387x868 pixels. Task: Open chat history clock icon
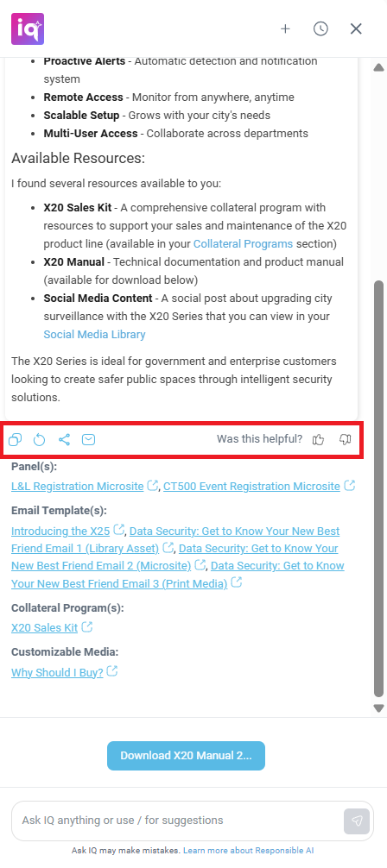pos(320,28)
